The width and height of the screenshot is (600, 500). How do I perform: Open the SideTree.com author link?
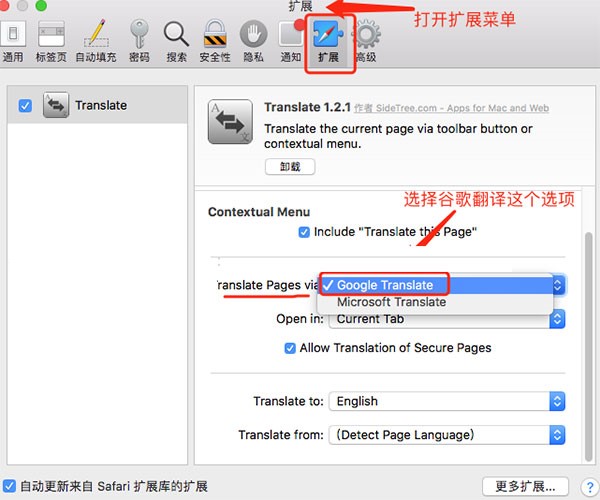[x=451, y=108]
